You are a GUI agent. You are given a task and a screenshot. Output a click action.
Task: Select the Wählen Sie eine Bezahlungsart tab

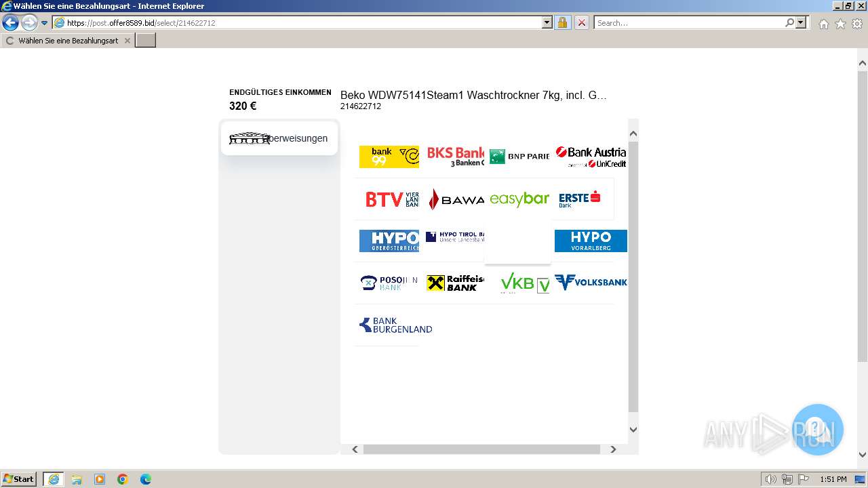[67, 41]
